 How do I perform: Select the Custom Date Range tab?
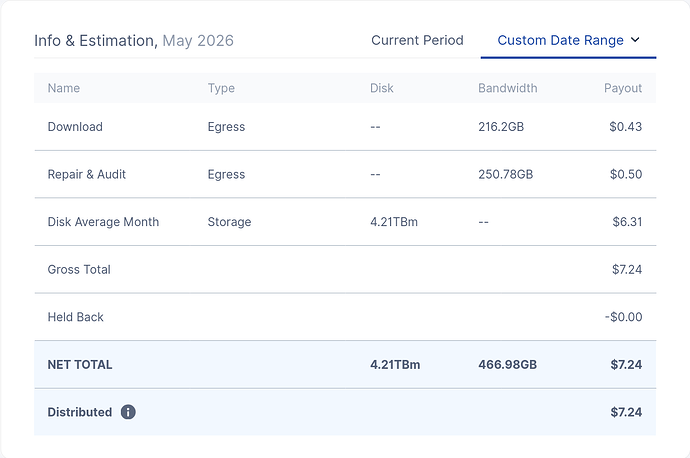pos(568,40)
